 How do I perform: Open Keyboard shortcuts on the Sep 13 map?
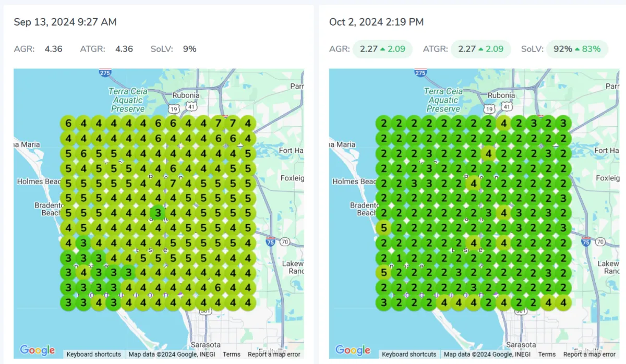click(94, 354)
